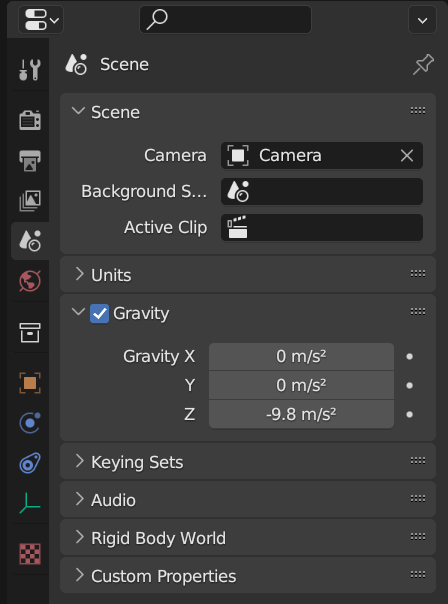Open the Render properties tab
The image size is (448, 604).
tap(30, 120)
